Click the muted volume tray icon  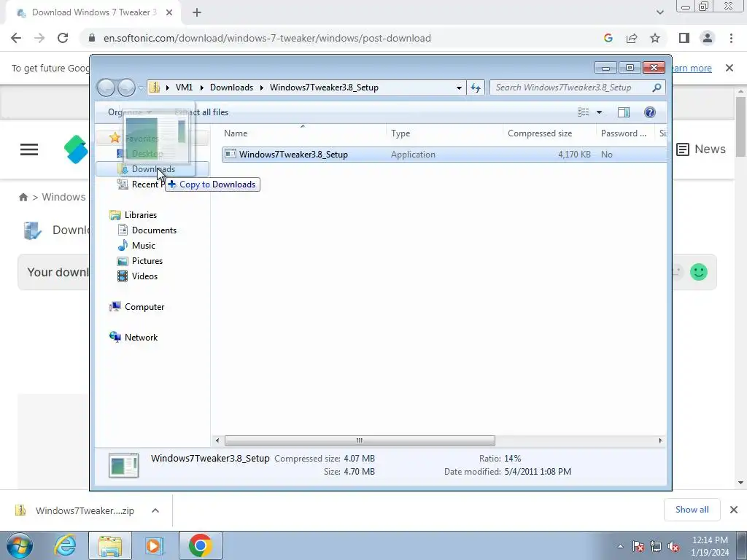(673, 546)
